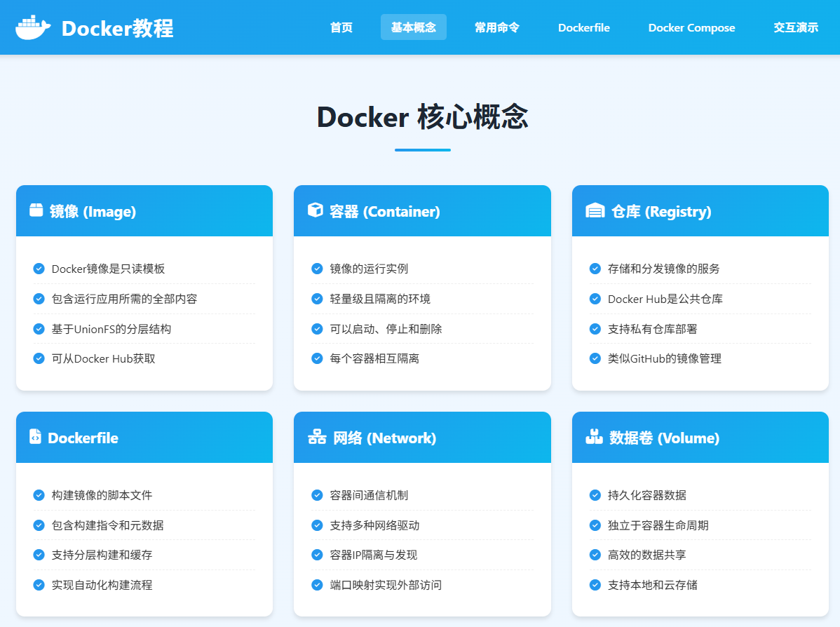Image resolution: width=840 pixels, height=627 pixels.
Task: Click the 仓库 (Registry) warehouse icon
Action: coord(595,210)
